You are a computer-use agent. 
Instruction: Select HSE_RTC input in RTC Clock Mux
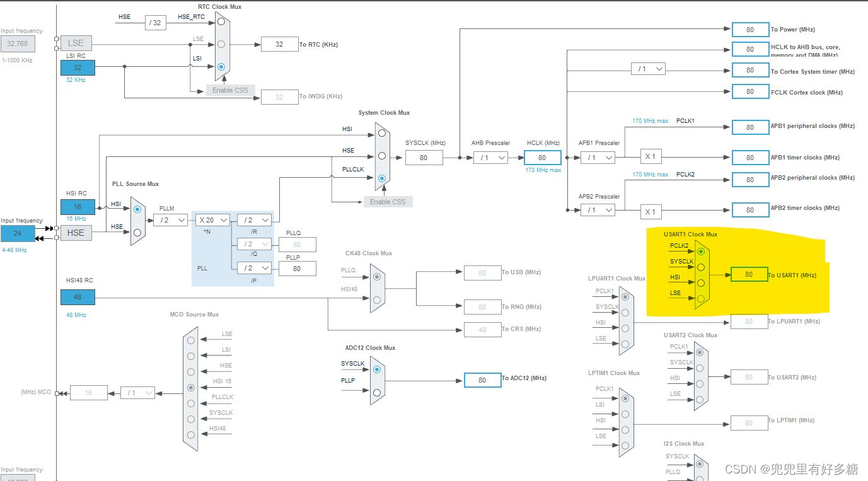(221, 21)
